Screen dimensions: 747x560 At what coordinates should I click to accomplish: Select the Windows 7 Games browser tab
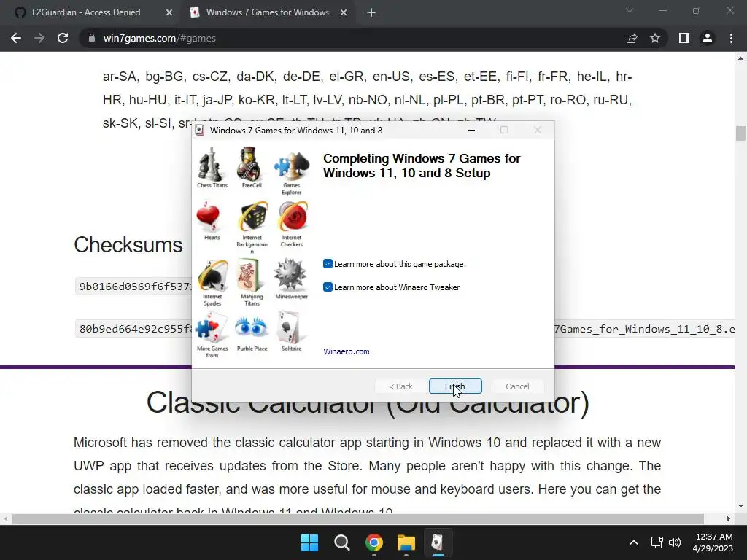267,12
